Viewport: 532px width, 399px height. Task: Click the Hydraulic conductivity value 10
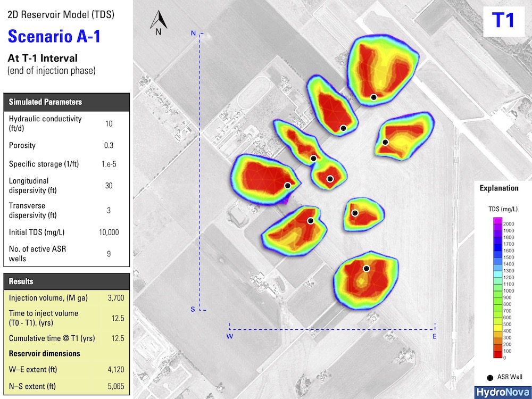tap(109, 123)
